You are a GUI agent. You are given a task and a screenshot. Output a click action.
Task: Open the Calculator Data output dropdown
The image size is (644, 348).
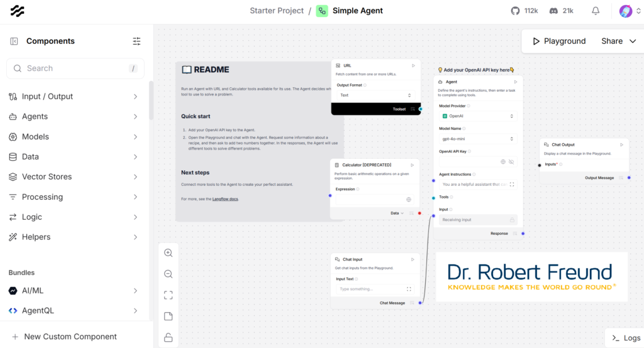pos(397,214)
